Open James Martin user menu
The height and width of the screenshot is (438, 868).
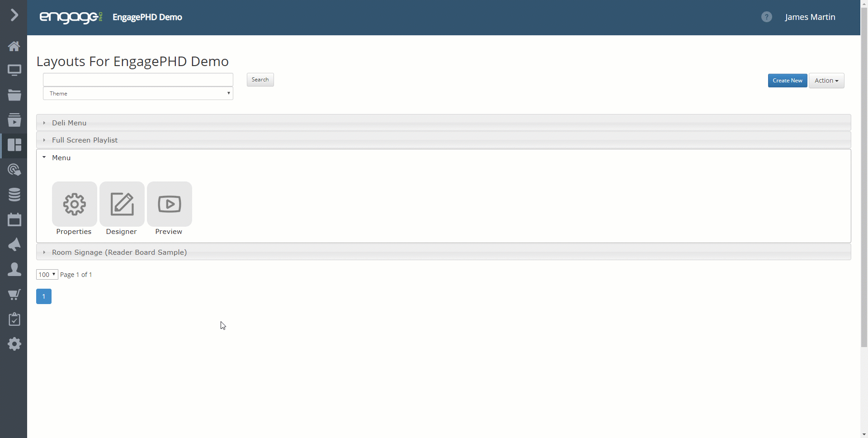click(810, 17)
